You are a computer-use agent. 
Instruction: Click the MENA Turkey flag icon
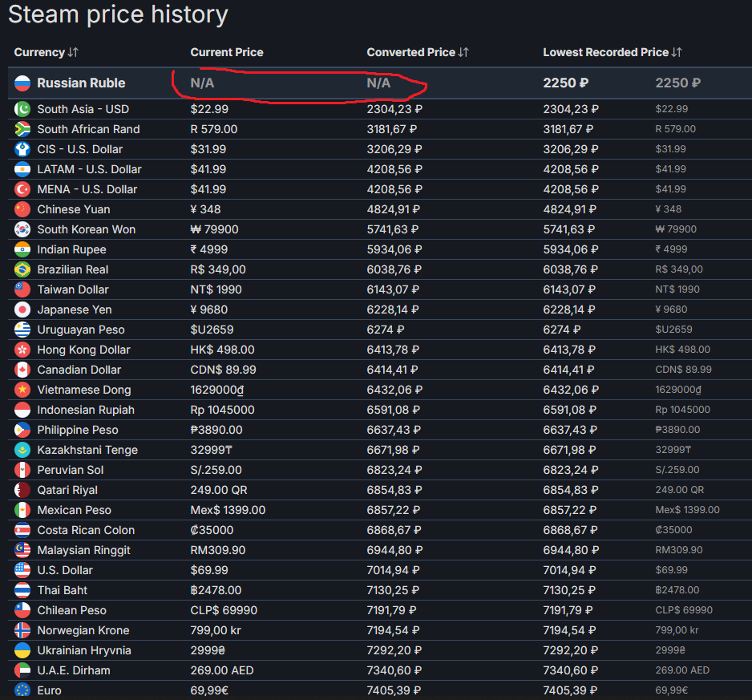click(x=22, y=189)
